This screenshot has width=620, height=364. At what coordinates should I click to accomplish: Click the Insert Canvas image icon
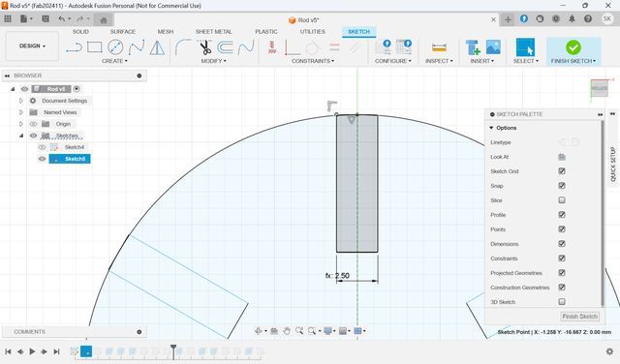[x=493, y=47]
